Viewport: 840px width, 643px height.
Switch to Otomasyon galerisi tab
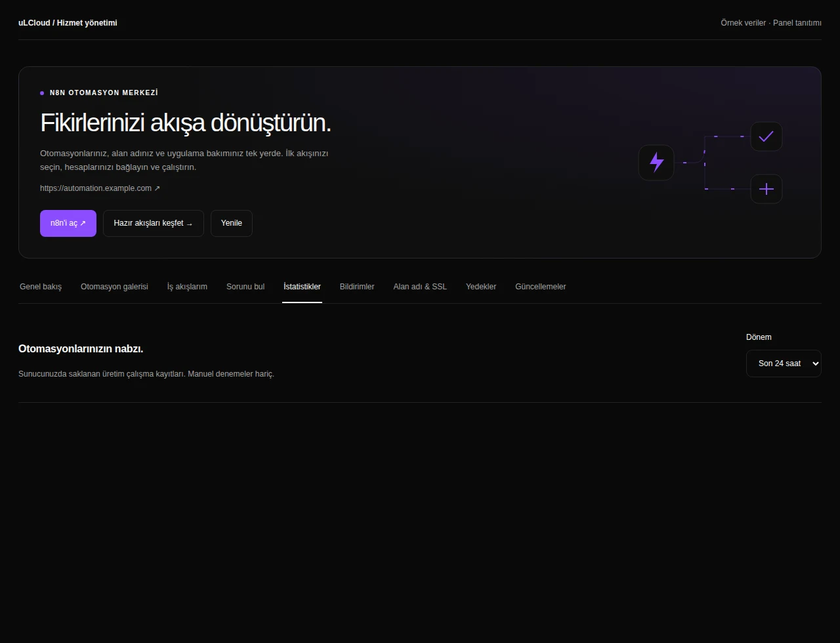tap(114, 287)
